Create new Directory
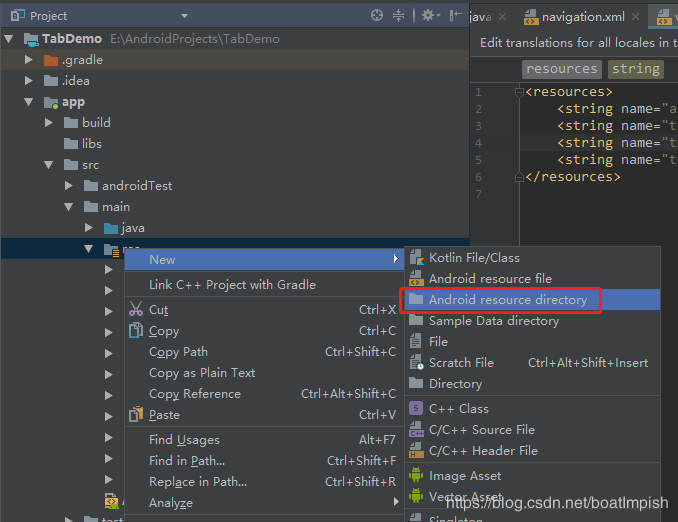The width and height of the screenshot is (678, 522). tap(532, 384)
